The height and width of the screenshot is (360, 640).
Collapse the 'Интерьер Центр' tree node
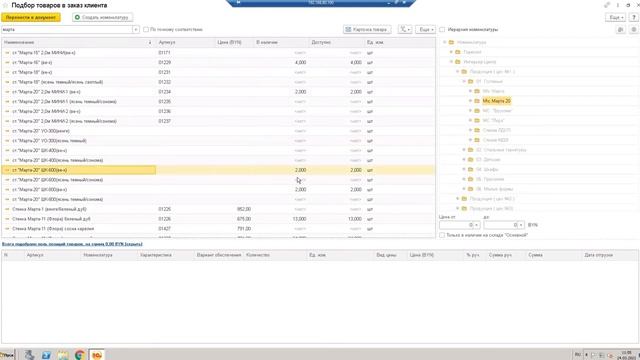point(451,62)
